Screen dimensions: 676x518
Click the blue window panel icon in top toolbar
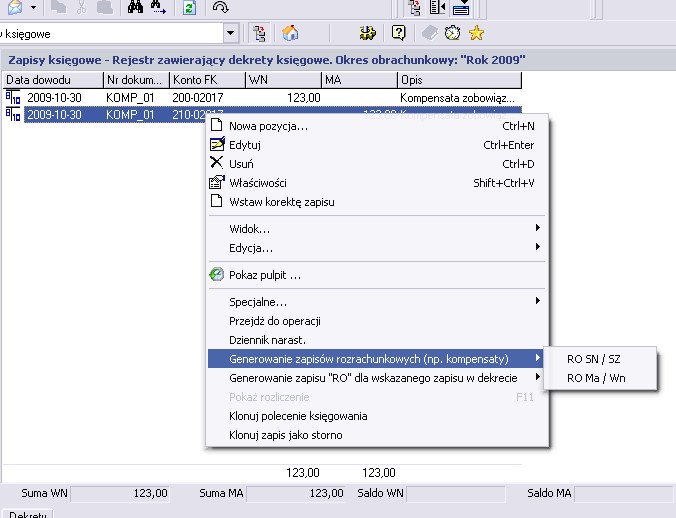point(461,8)
